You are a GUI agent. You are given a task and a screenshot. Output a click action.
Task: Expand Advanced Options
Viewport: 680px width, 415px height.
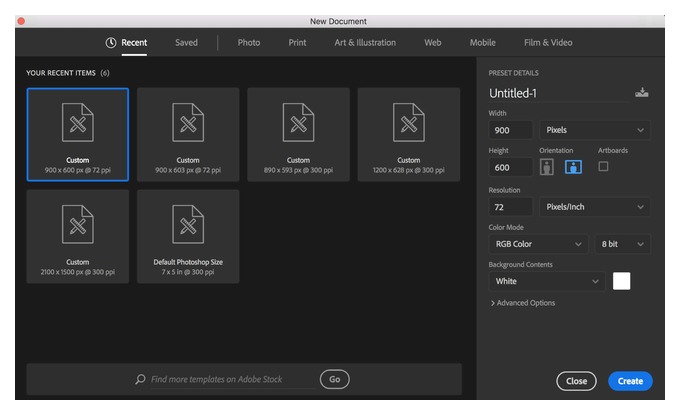coord(522,303)
